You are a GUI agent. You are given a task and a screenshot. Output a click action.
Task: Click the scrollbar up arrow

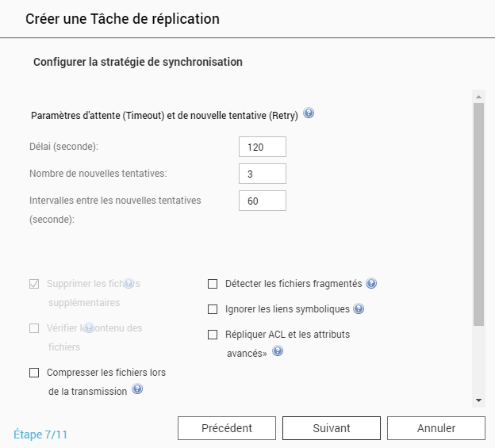(478, 96)
